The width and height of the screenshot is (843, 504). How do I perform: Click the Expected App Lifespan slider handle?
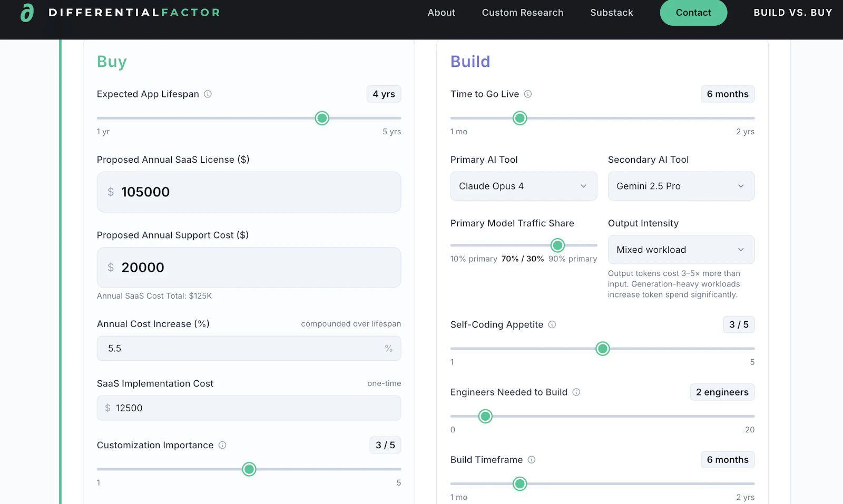[x=322, y=118]
